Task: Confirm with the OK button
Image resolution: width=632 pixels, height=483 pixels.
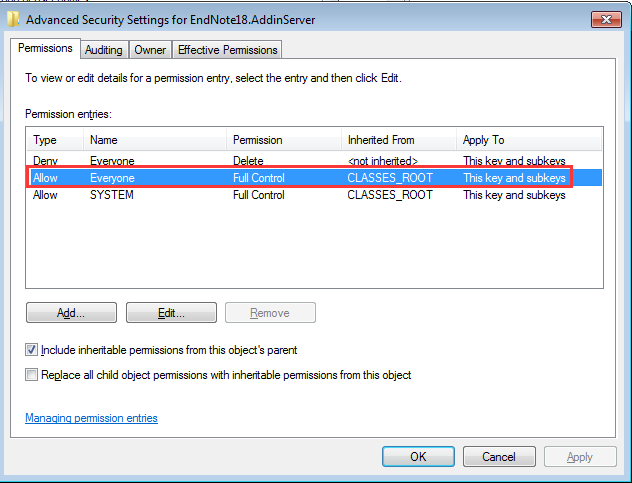Action: coord(418,456)
